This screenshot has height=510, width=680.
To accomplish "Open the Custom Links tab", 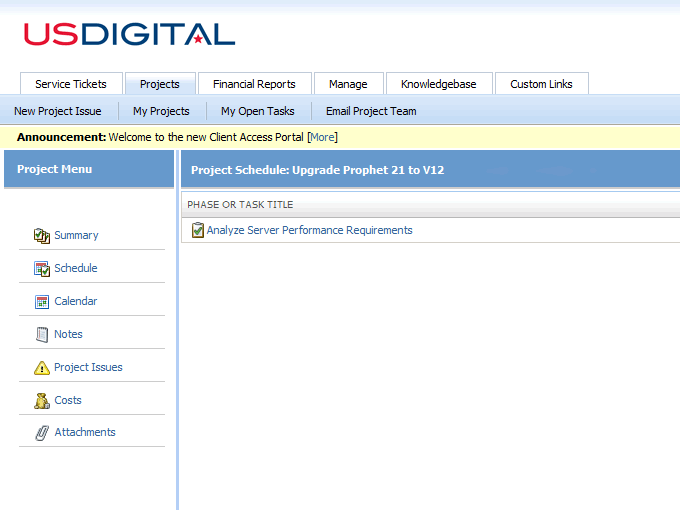I will (x=542, y=84).
